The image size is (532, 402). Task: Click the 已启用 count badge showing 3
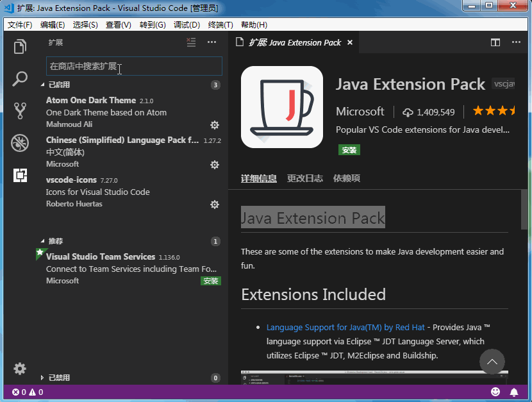pos(215,85)
